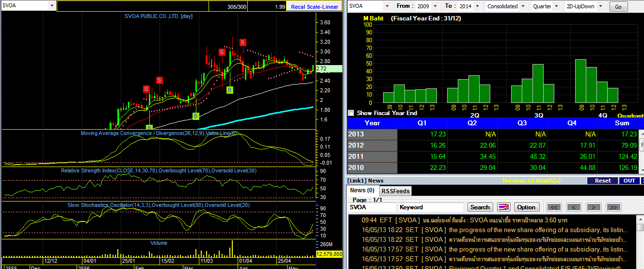Screen dimensions: 644x269
Task: Click the news Search button
Action: tap(480, 207)
